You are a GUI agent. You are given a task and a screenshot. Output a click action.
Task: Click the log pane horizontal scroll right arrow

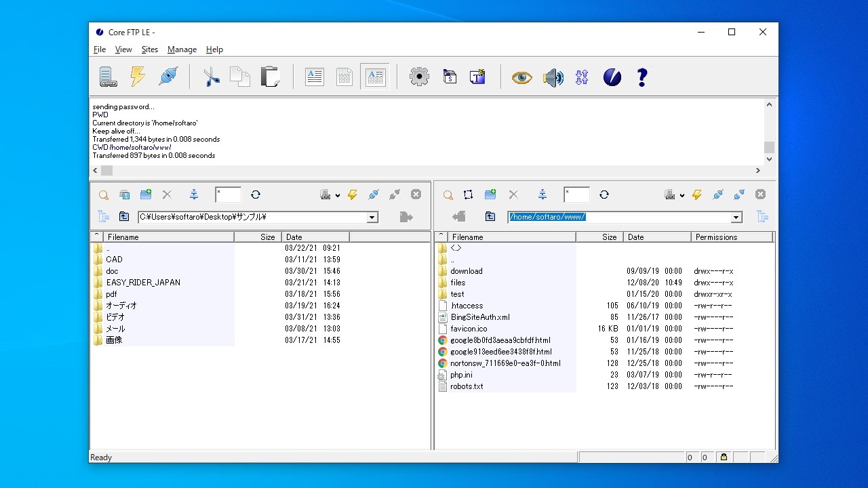point(758,171)
